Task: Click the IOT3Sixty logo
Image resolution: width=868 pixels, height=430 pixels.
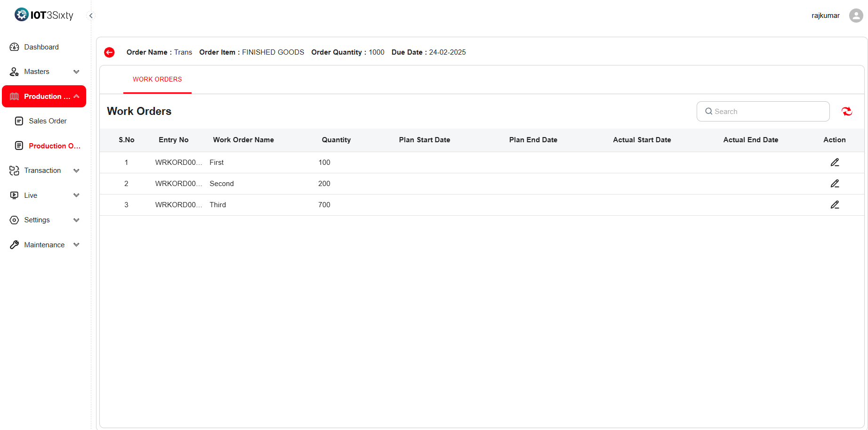Action: click(x=44, y=15)
